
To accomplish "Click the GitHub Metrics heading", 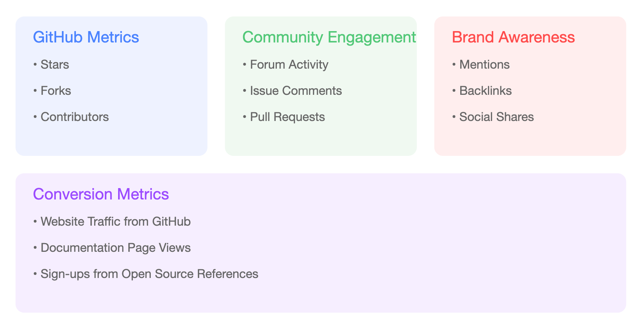I will (86, 37).
